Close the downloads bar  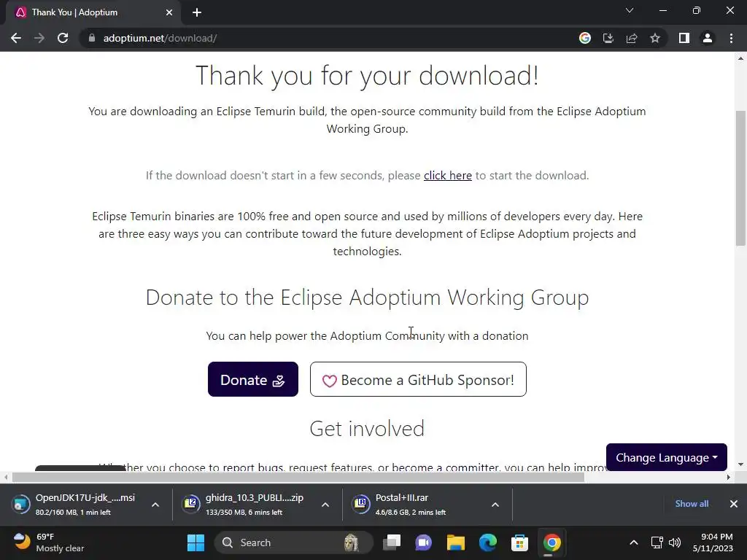(x=734, y=504)
